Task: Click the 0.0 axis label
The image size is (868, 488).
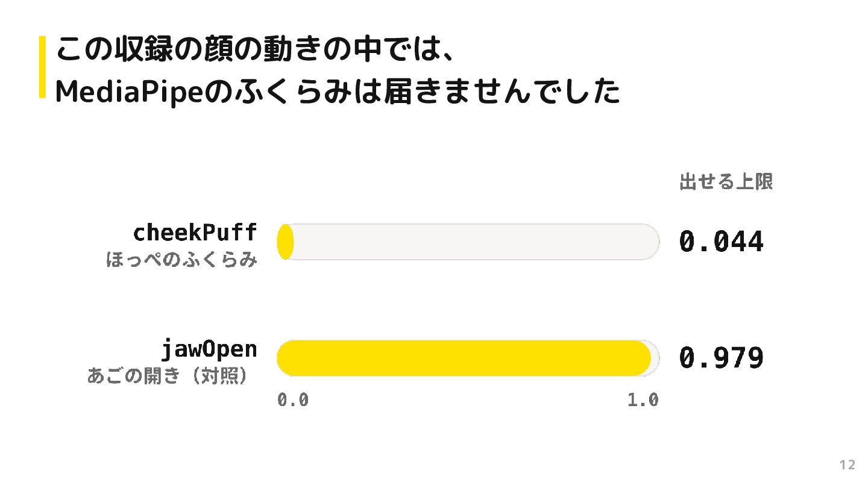Action: [x=293, y=400]
